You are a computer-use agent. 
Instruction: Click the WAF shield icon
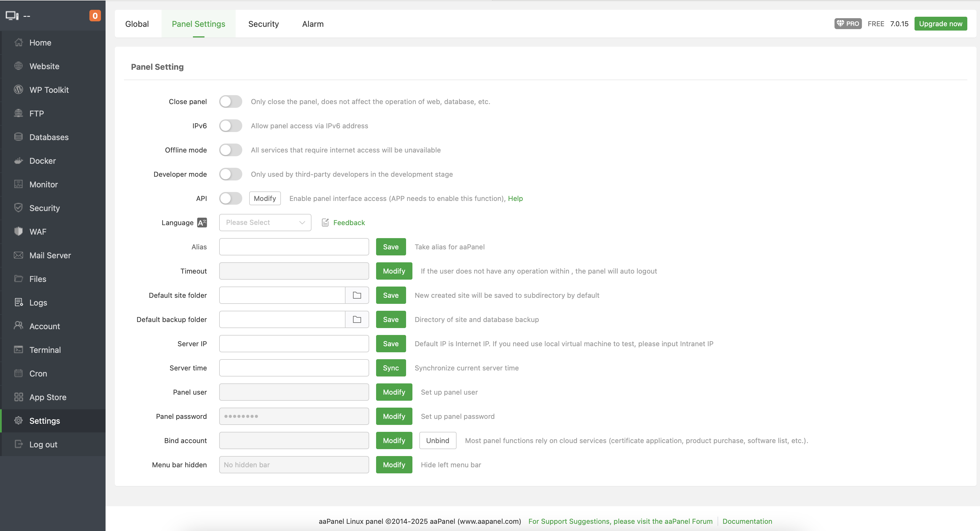(x=18, y=232)
